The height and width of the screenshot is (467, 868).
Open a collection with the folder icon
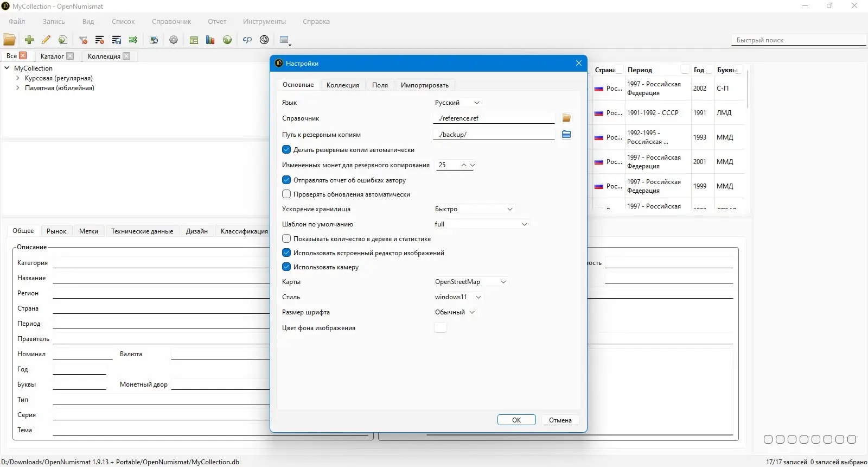(x=10, y=40)
